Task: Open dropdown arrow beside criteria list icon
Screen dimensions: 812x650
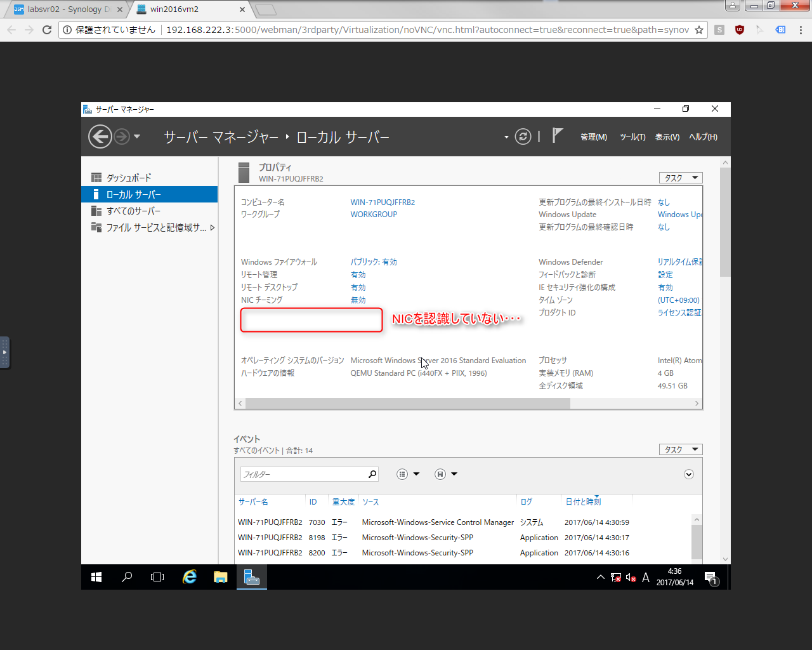Action: click(416, 474)
